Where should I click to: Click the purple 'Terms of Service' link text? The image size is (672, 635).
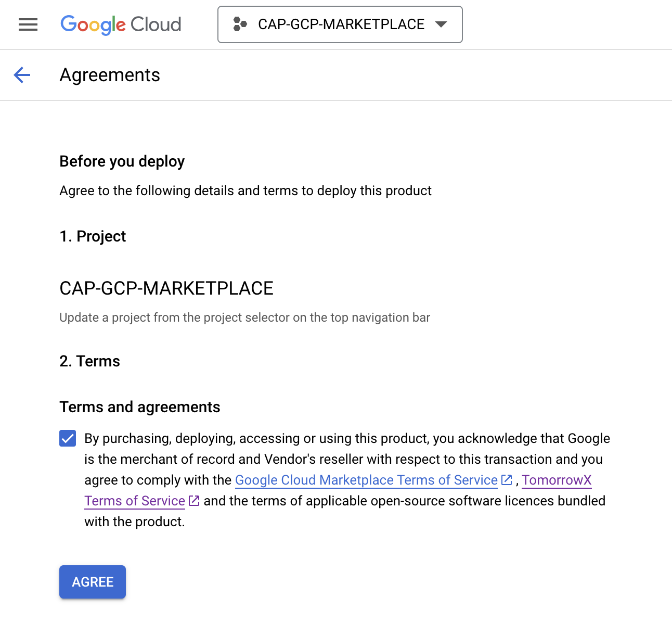click(x=135, y=501)
